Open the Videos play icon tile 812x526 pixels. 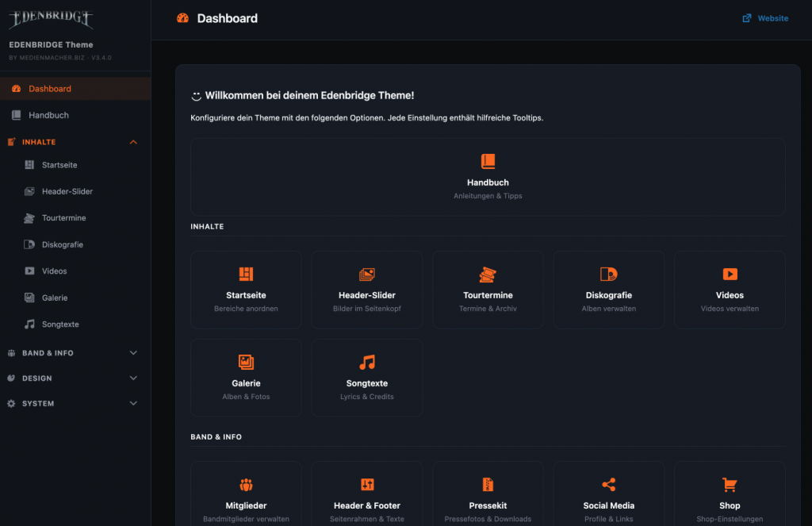click(x=730, y=290)
